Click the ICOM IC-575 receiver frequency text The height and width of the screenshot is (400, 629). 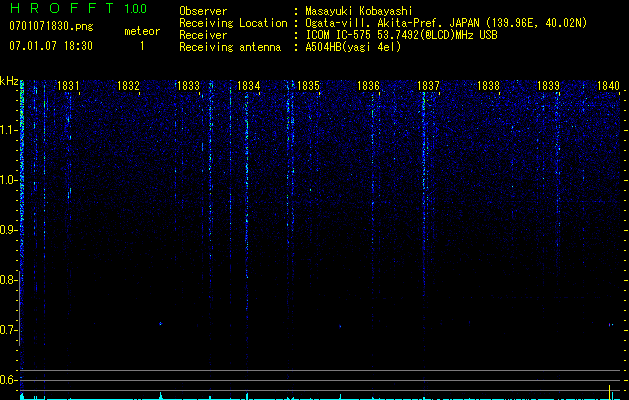[401, 35]
